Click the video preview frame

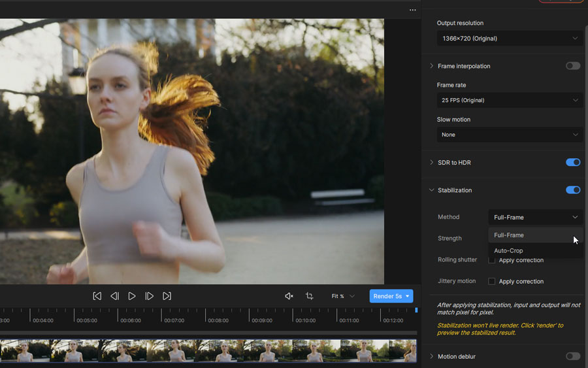pos(192,151)
